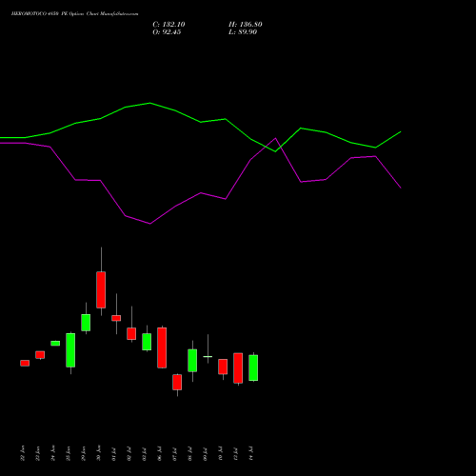
Task: Click the HEROMOTOCO PE Options Chart title
Action: click(74, 14)
